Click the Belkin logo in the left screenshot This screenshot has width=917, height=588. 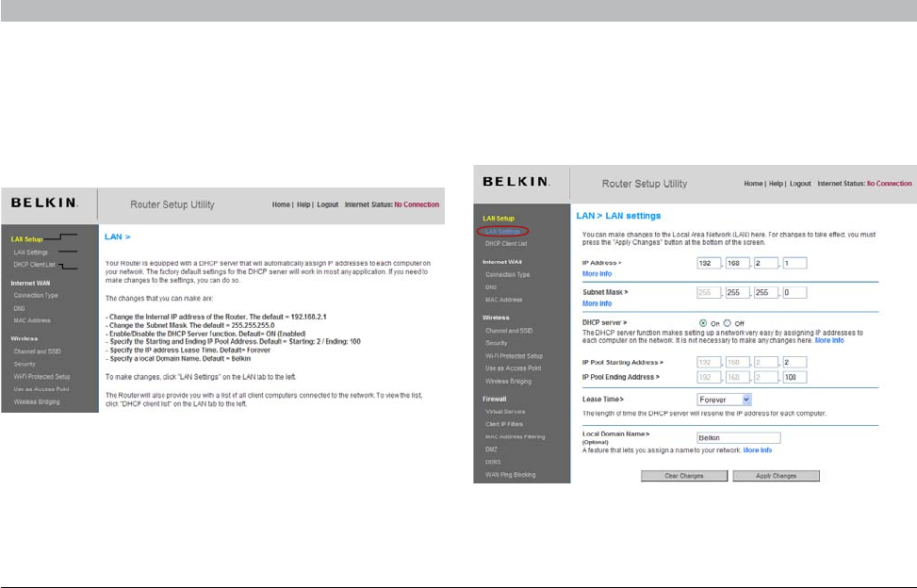[44, 203]
